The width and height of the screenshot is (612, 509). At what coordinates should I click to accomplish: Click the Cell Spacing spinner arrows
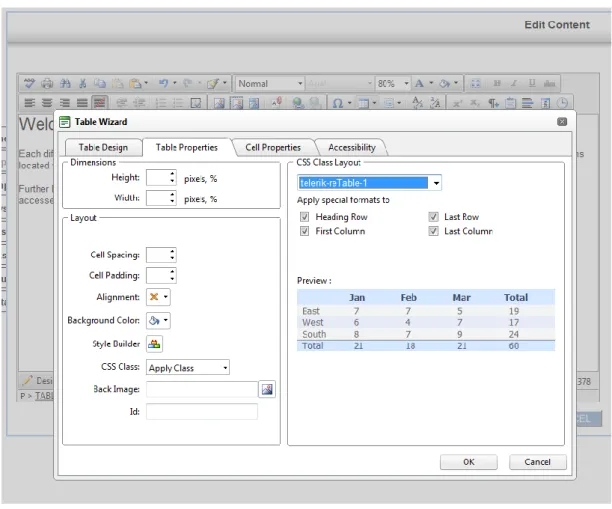coord(172,255)
